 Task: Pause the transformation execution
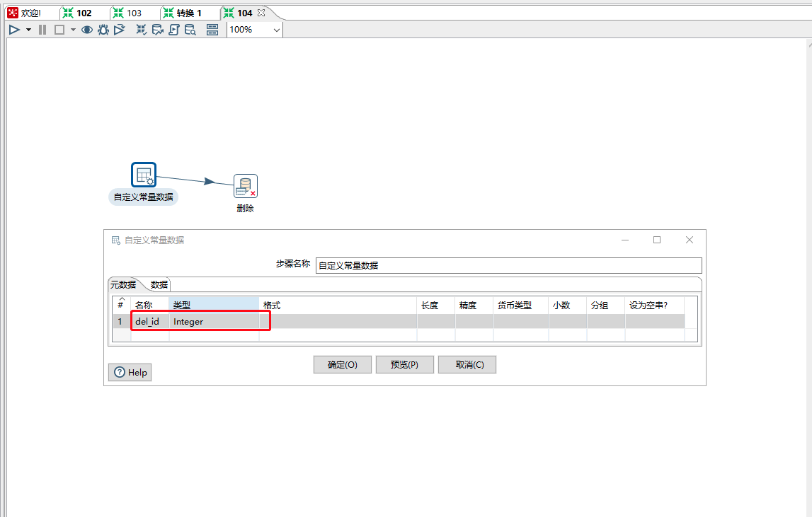coord(42,29)
